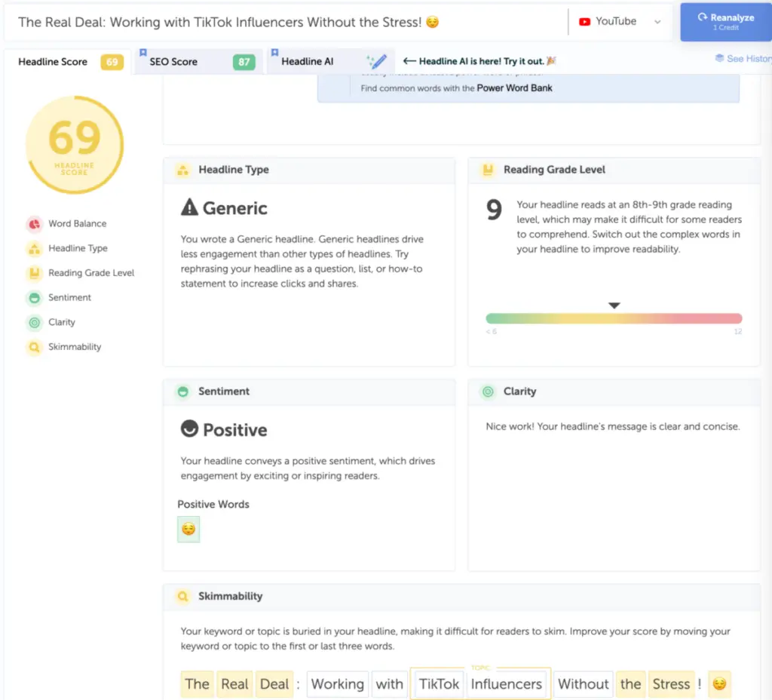Click the Reading Grade Level book icon
The width and height of the screenshot is (772, 700).
34,273
